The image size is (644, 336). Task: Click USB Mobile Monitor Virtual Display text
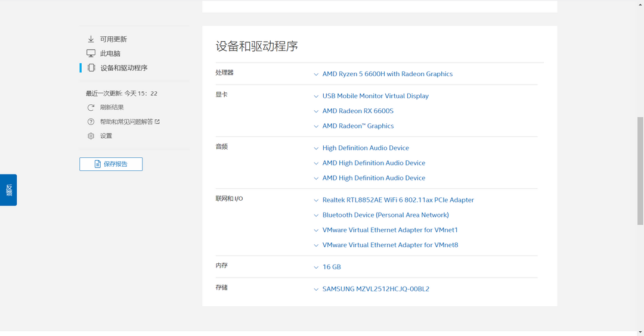point(376,96)
